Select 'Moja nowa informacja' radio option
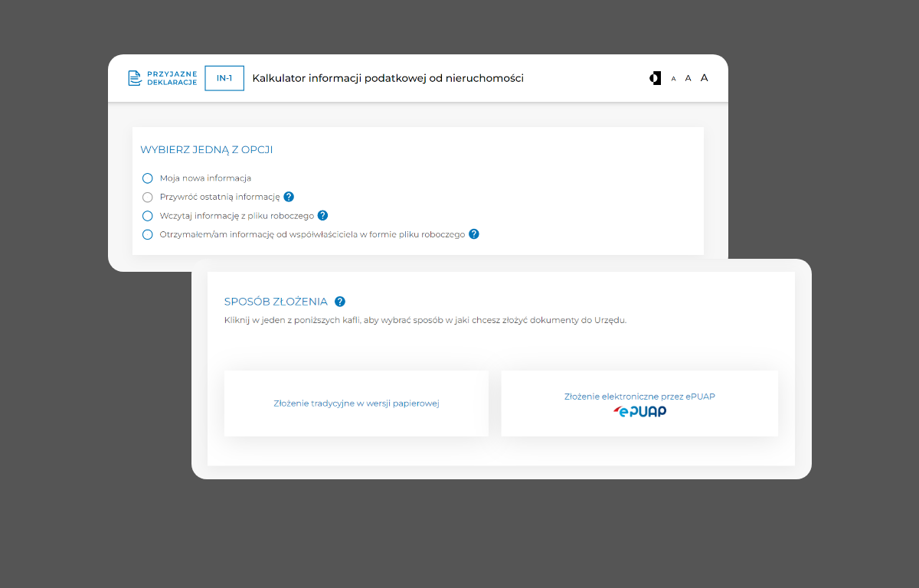The width and height of the screenshot is (919, 588). [x=148, y=178]
